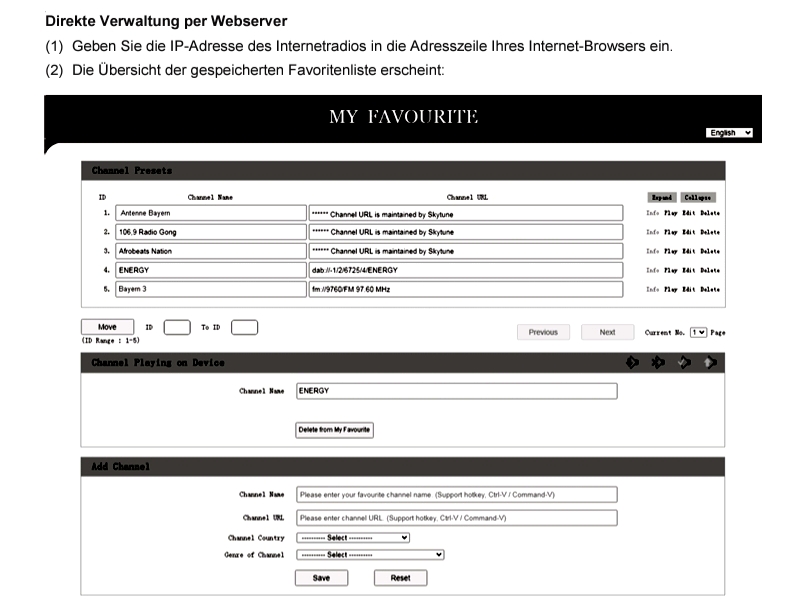Play the Antenne Bayern preset
The height and width of the screenshot is (607, 786).
click(670, 213)
